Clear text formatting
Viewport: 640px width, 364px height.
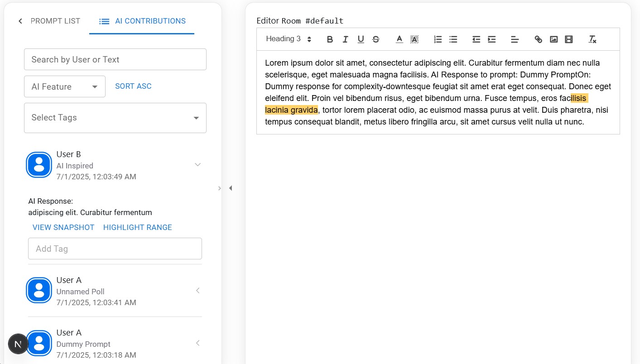pyautogui.click(x=592, y=39)
